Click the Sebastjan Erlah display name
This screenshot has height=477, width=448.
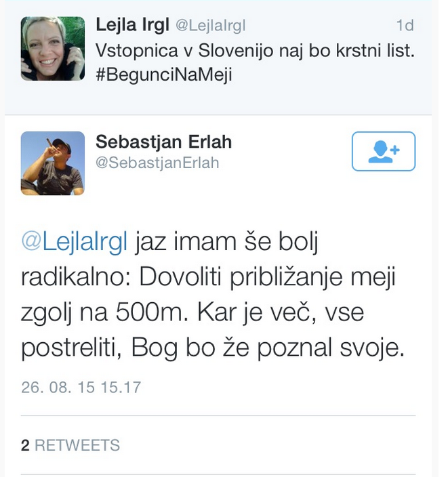pyautogui.click(x=163, y=142)
